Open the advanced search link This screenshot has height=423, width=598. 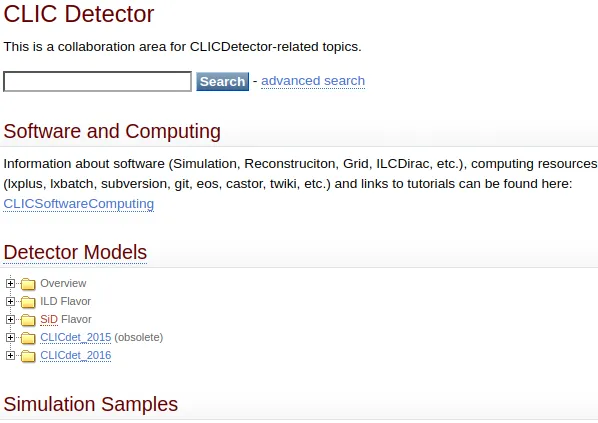tap(313, 81)
